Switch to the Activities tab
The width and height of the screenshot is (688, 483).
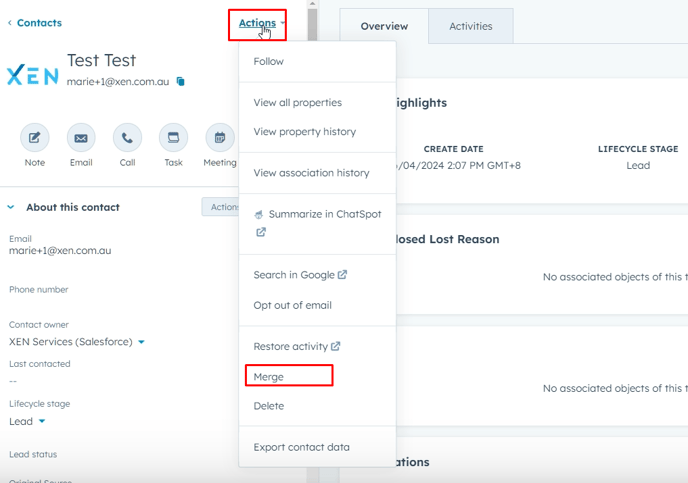pyautogui.click(x=470, y=26)
